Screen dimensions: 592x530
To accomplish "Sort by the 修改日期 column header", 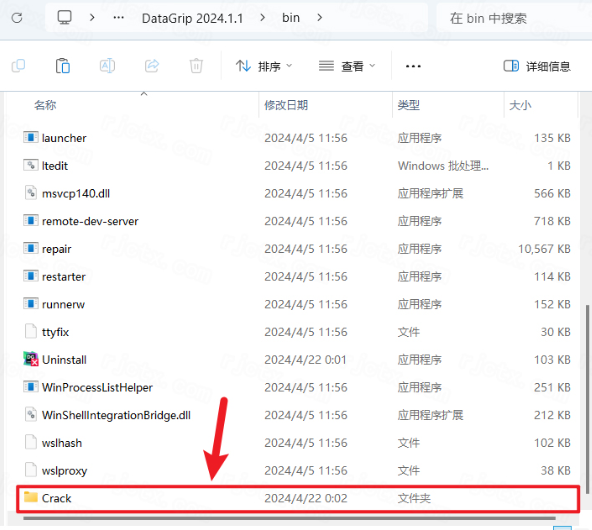I will 286,105.
